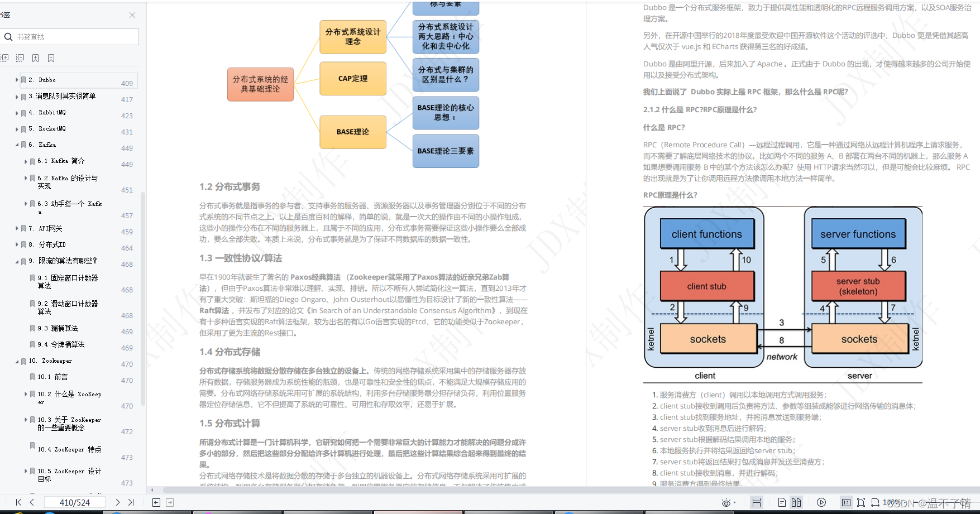Click the '1.2 分布式事务' heading
This screenshot has height=514, width=980.
(x=230, y=186)
